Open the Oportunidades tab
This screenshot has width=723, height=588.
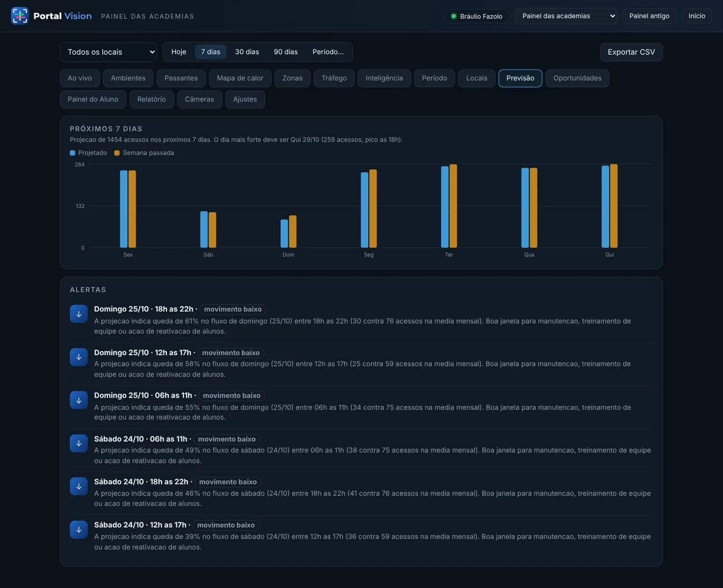pyautogui.click(x=577, y=78)
